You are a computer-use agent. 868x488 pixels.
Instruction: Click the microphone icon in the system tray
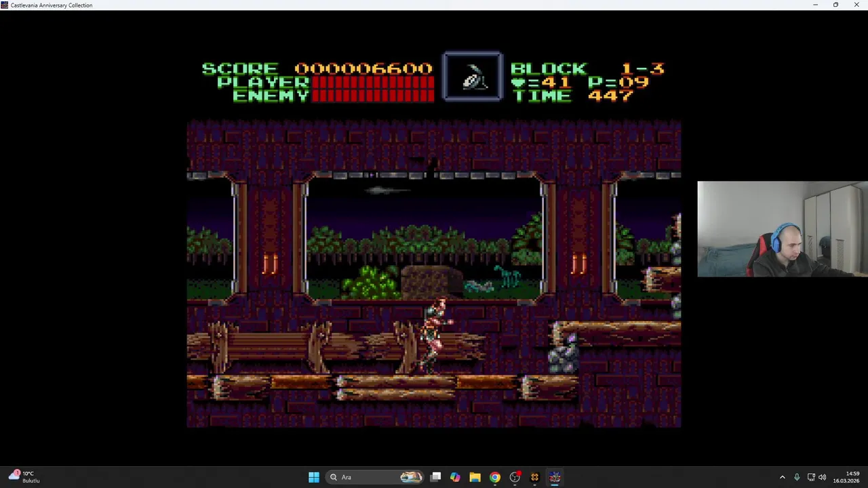tap(797, 477)
